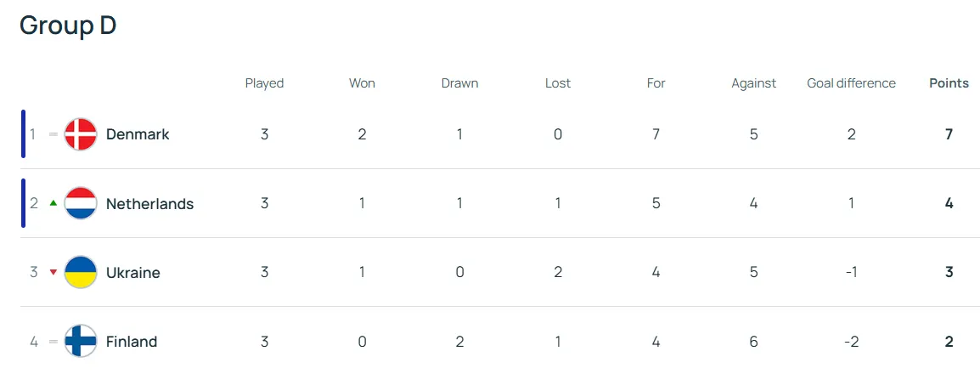
Task: Open the Netherlands team link
Action: [x=150, y=203]
